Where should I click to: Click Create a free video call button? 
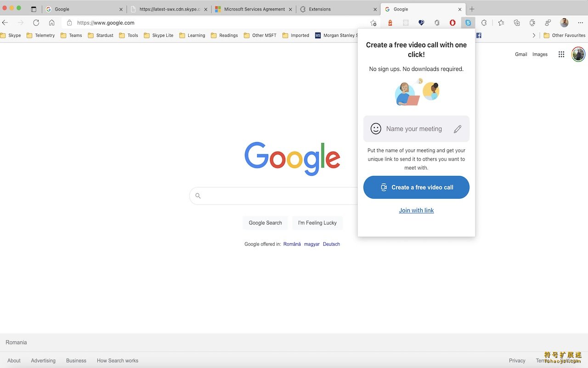pyautogui.click(x=416, y=187)
